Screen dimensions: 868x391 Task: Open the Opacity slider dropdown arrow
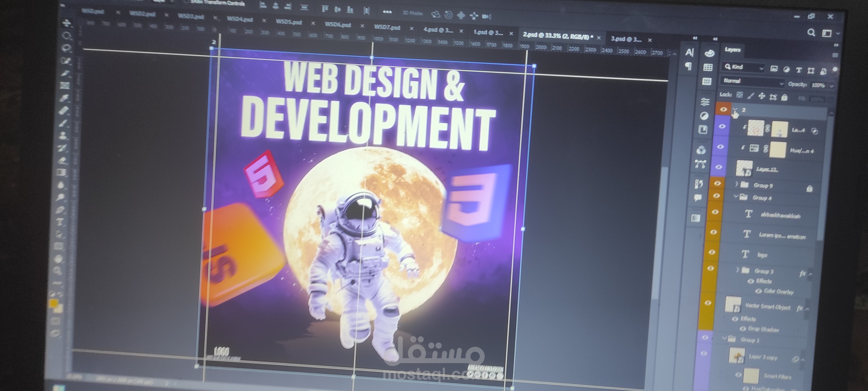coord(831,86)
